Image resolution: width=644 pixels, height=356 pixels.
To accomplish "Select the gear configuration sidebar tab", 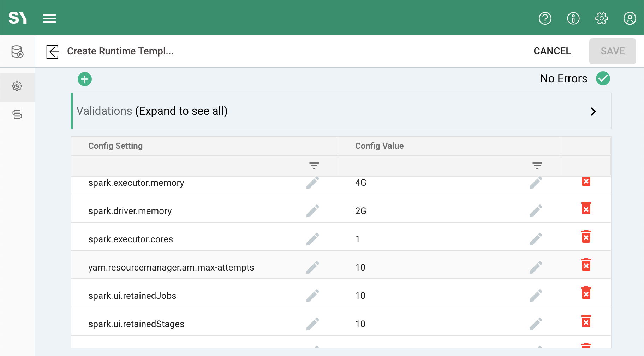I will pyautogui.click(x=17, y=87).
